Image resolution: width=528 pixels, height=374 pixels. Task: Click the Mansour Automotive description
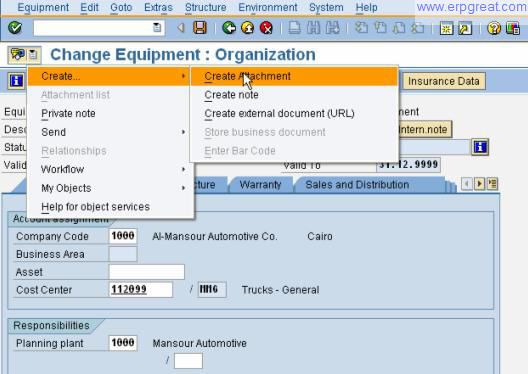tap(199, 343)
